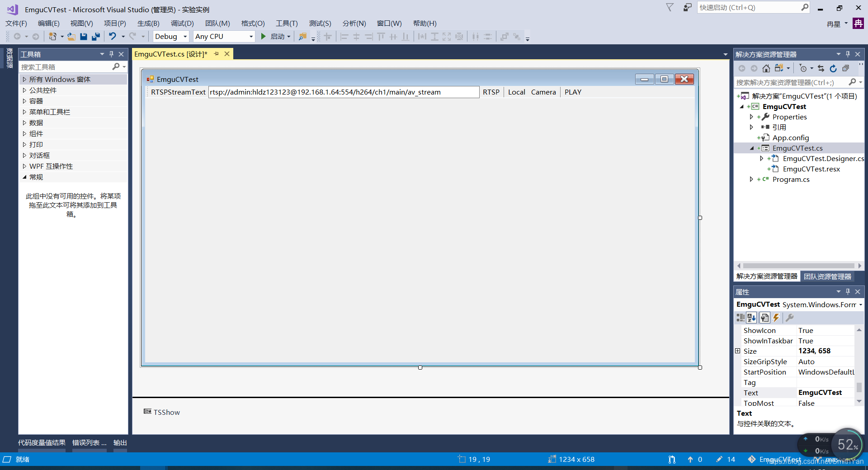This screenshot has width=868, height=470.
Task: Open the 输出 output tab
Action: pos(120,442)
